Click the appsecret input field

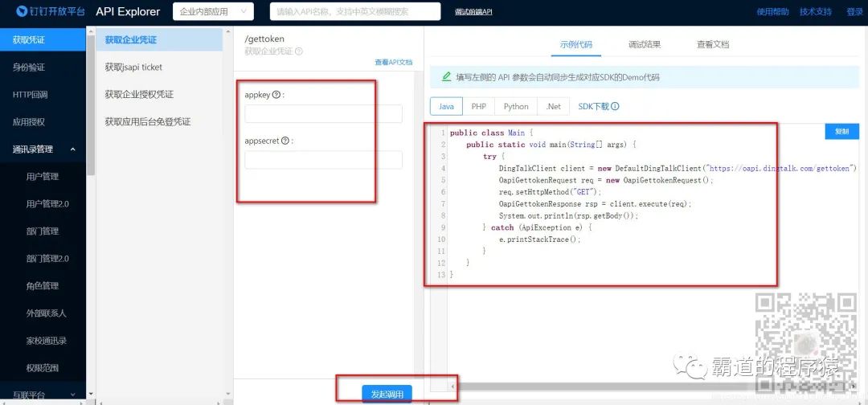[x=323, y=159]
